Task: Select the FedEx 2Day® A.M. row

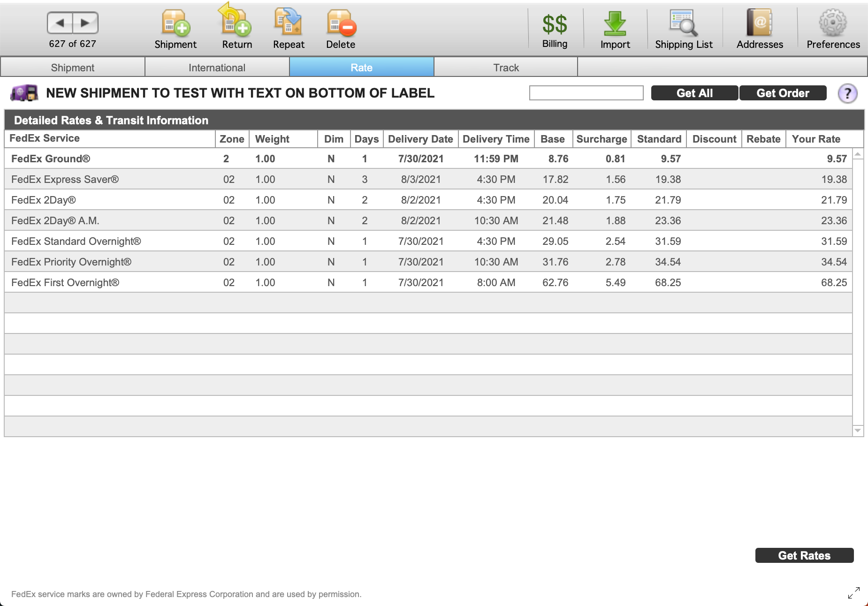Action: pyautogui.click(x=428, y=220)
